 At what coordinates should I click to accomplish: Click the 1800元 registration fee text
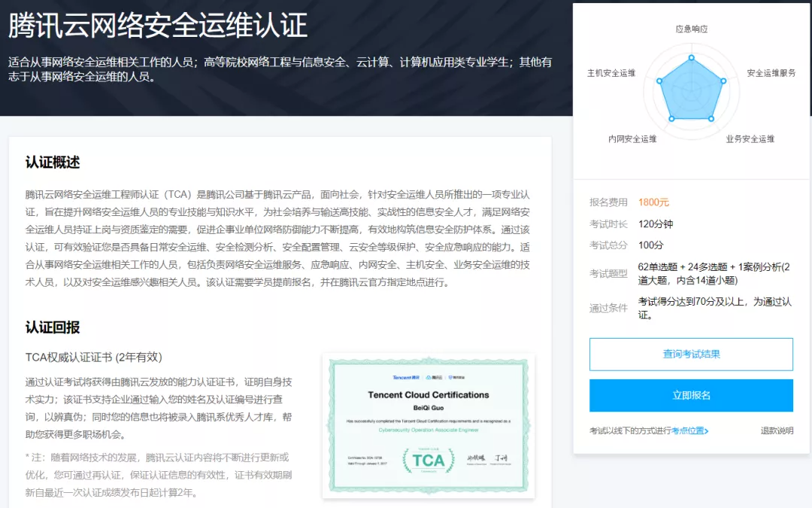click(x=653, y=202)
